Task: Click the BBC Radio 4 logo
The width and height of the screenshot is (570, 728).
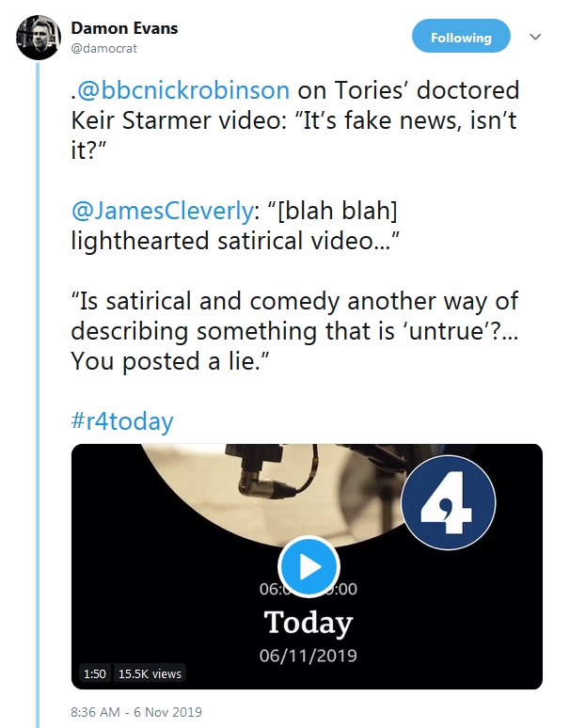Action: pyautogui.click(x=449, y=505)
